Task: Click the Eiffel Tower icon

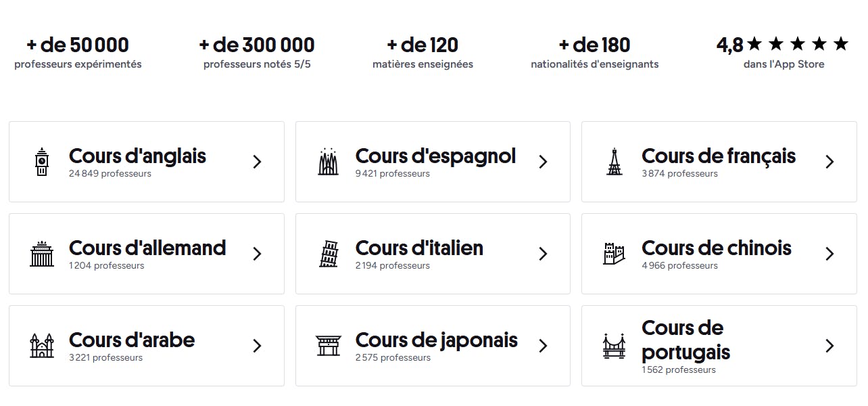Action: (x=614, y=162)
